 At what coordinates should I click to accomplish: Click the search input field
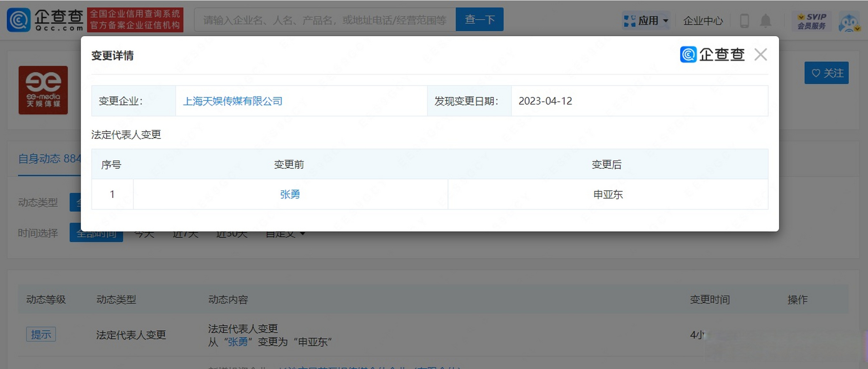click(x=325, y=20)
